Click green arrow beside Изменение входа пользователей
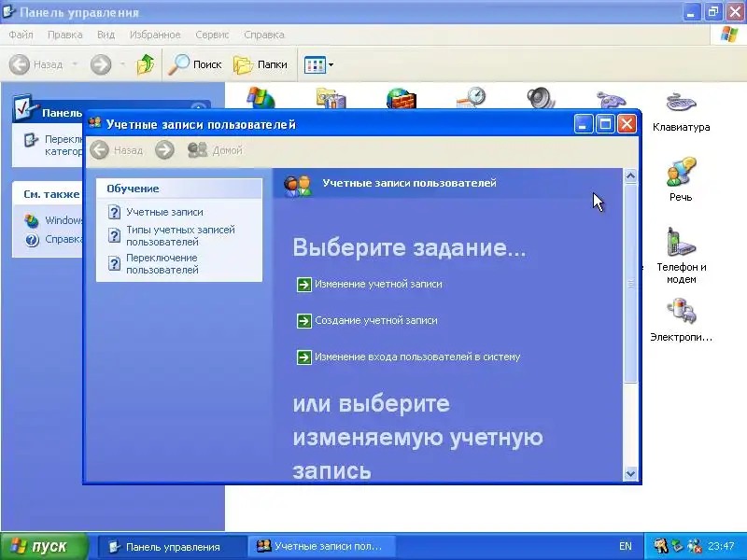 (304, 357)
